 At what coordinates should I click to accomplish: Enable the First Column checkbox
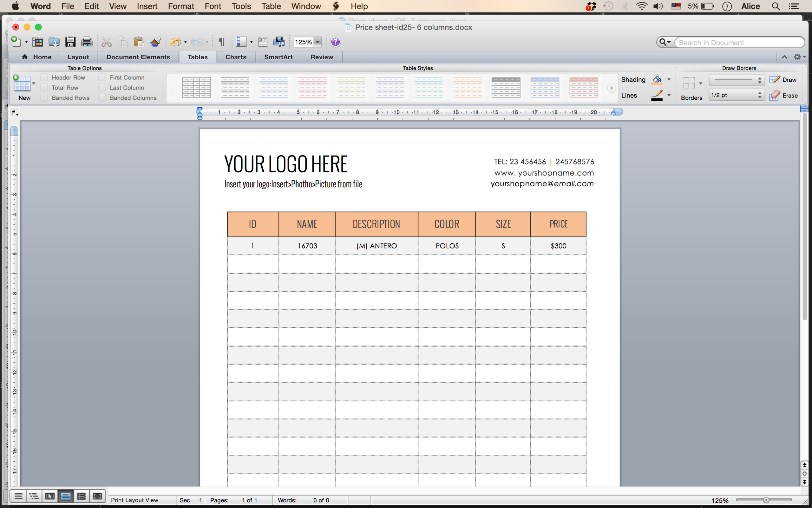click(x=102, y=77)
